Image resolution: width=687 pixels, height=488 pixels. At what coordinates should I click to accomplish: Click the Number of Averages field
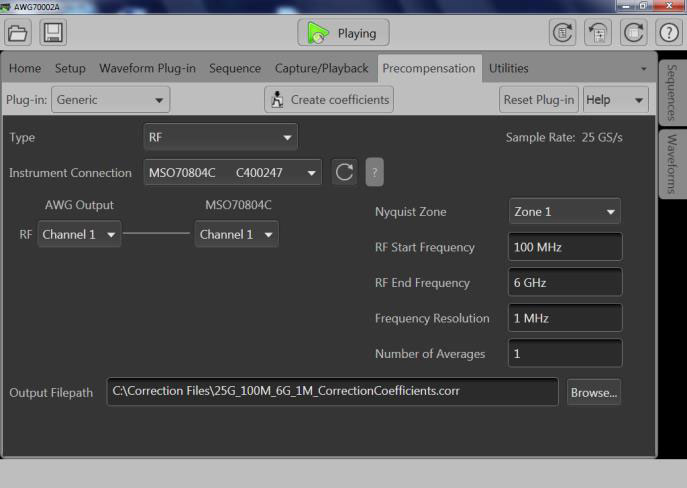(x=564, y=353)
